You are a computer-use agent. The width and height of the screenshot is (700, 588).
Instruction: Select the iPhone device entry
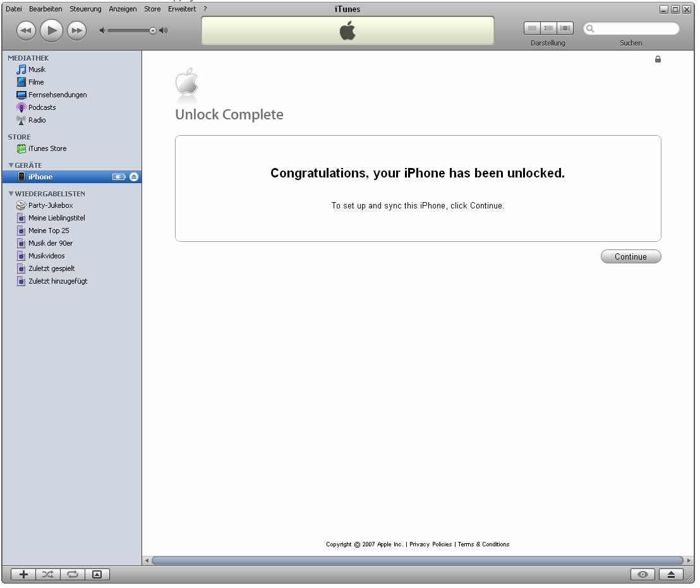pyautogui.click(x=72, y=177)
